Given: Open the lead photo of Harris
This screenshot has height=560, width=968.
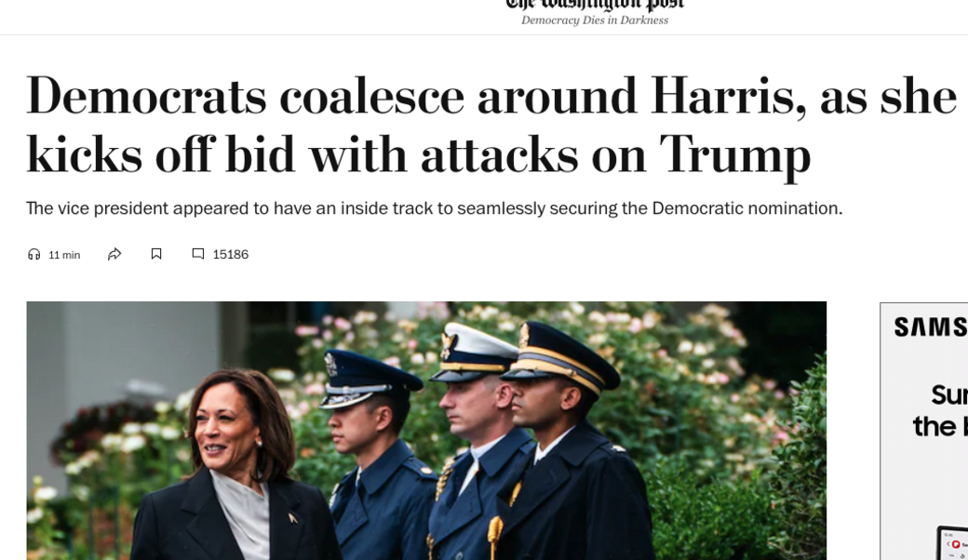Looking at the screenshot, I should 426,431.
